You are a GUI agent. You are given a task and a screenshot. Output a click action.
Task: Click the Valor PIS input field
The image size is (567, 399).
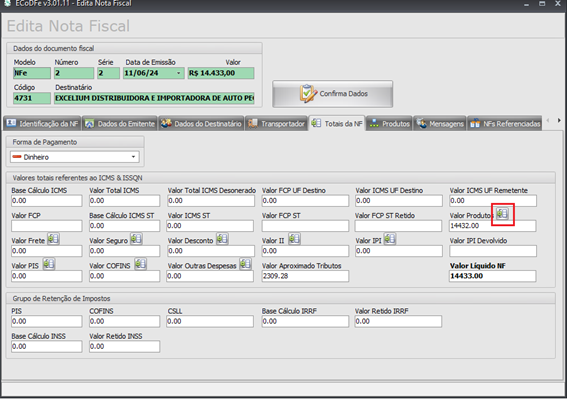click(47, 276)
